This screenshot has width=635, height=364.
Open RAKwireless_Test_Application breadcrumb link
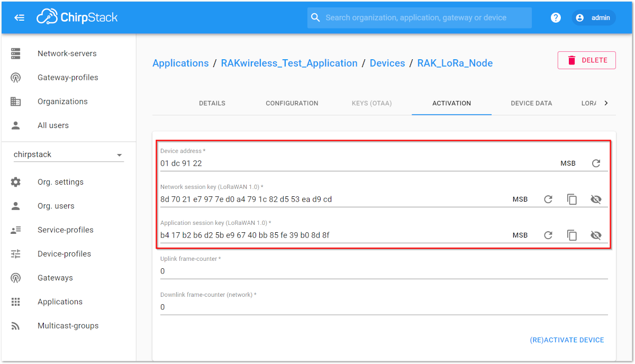coord(289,63)
